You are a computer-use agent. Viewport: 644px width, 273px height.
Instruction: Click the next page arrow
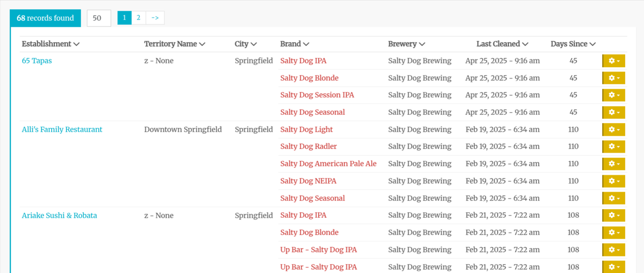pyautogui.click(x=155, y=18)
